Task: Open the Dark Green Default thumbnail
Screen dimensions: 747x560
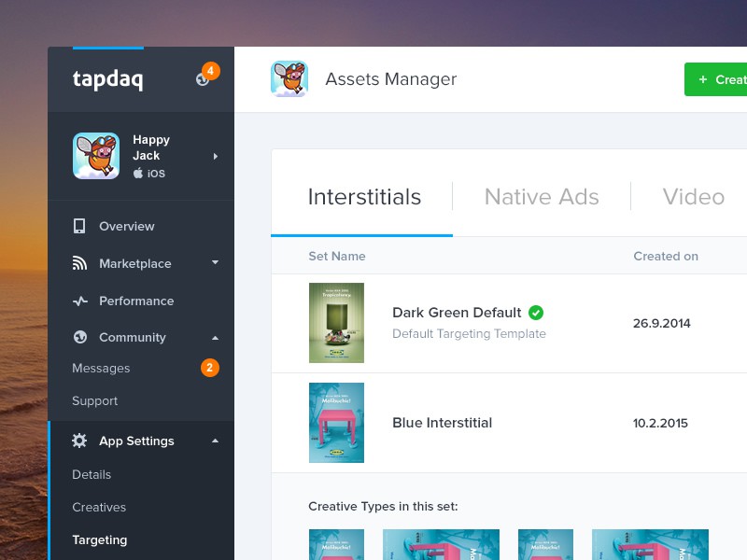Action: 336,323
